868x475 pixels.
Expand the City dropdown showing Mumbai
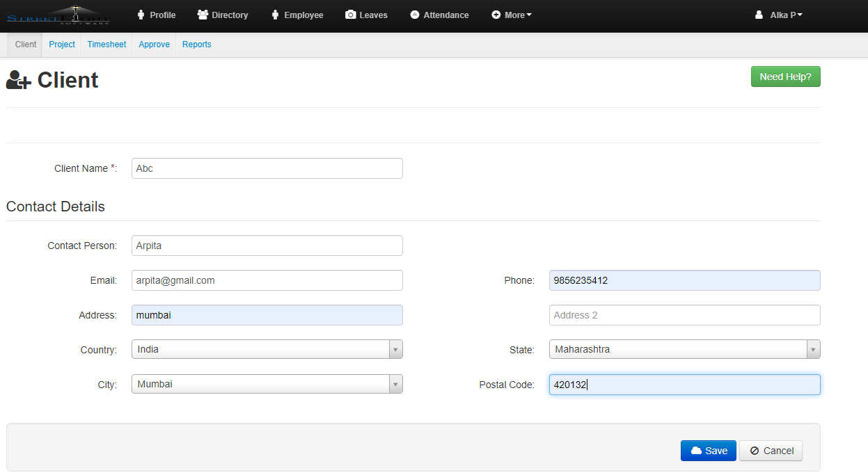click(x=267, y=384)
